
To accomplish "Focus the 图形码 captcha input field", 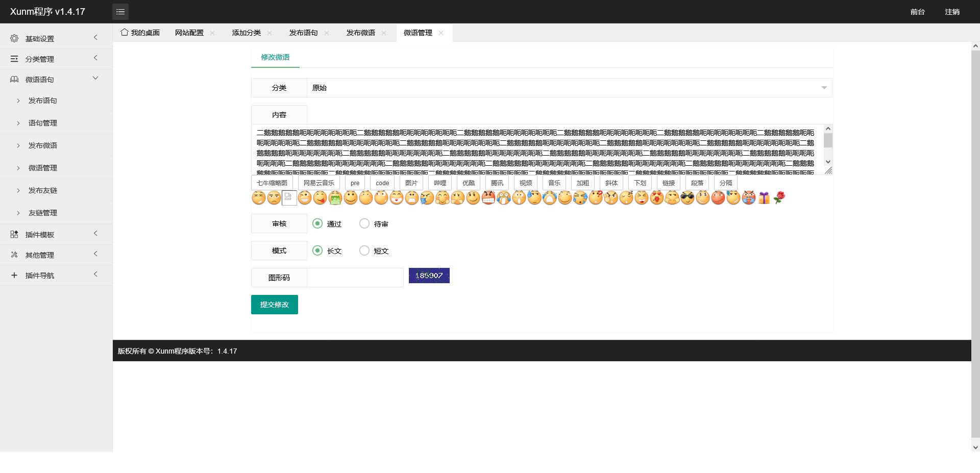I will 355,278.
